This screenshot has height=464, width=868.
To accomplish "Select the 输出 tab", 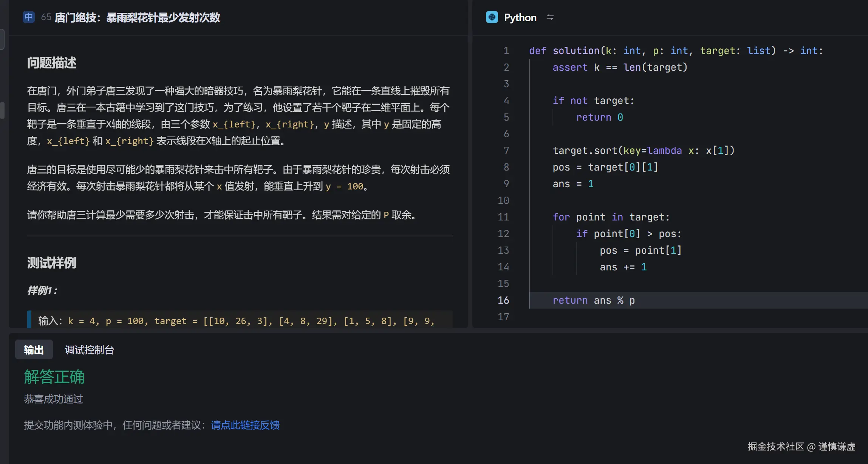I will tap(34, 349).
